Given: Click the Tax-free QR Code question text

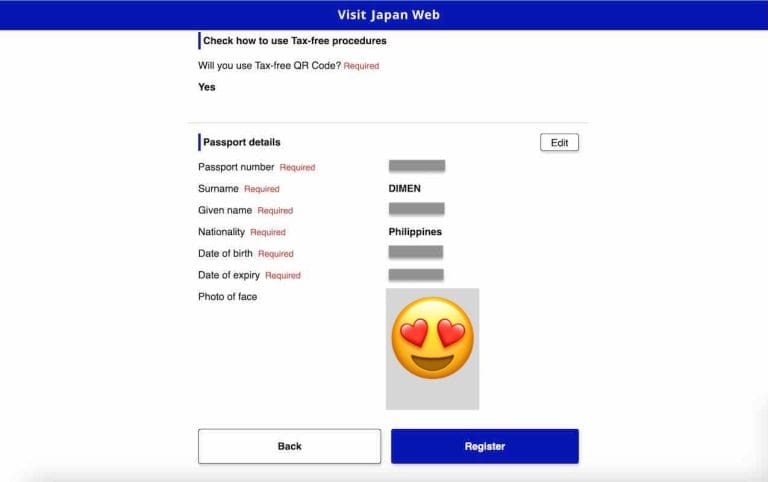Looking at the screenshot, I should (x=269, y=66).
